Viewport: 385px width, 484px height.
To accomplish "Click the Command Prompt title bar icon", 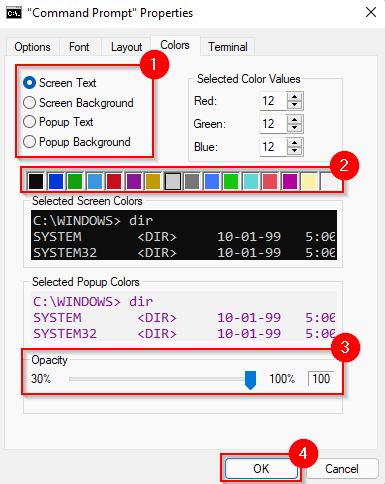I will pos(14,13).
